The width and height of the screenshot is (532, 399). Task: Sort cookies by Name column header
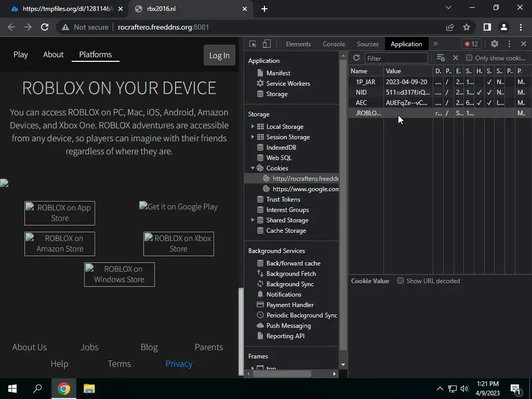366,71
